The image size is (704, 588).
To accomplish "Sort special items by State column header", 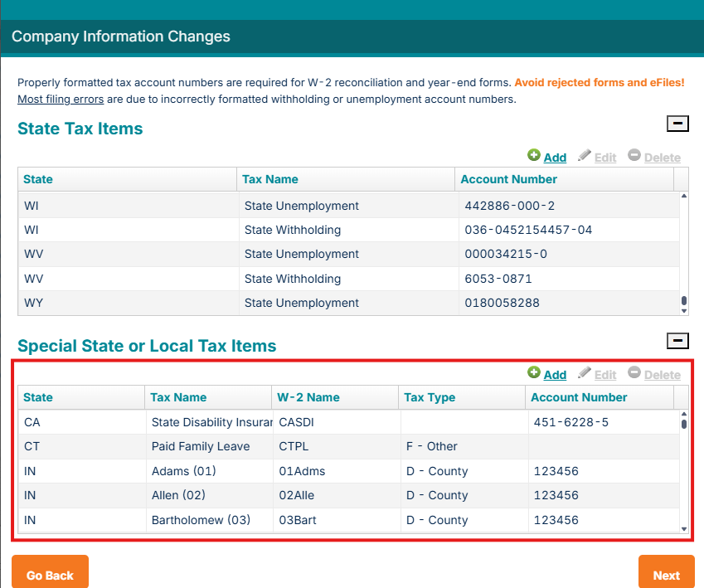I will tap(81, 397).
